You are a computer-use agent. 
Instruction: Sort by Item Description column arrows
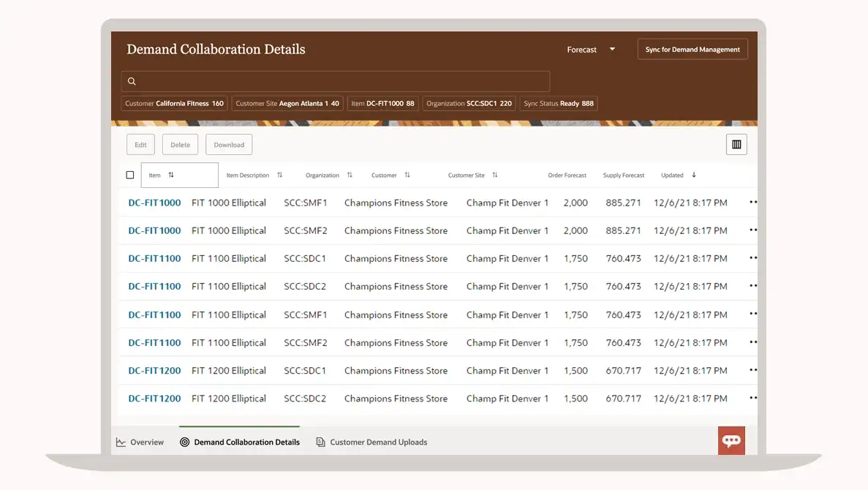pos(279,176)
